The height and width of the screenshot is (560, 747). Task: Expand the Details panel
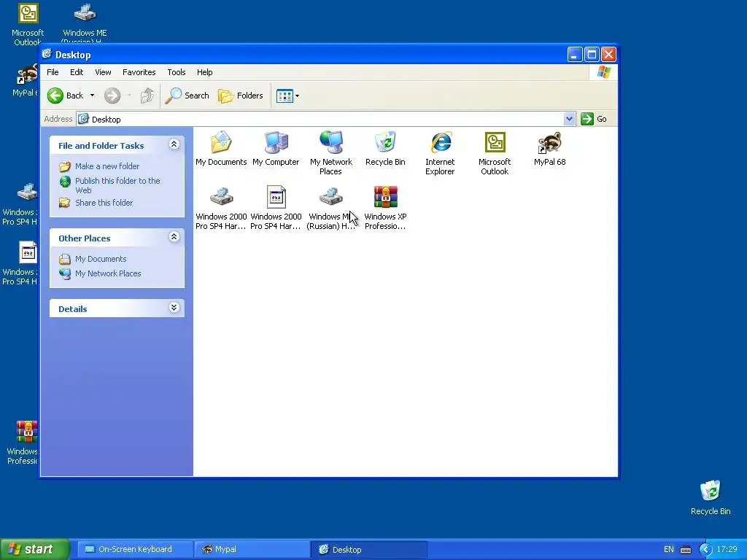[174, 308]
